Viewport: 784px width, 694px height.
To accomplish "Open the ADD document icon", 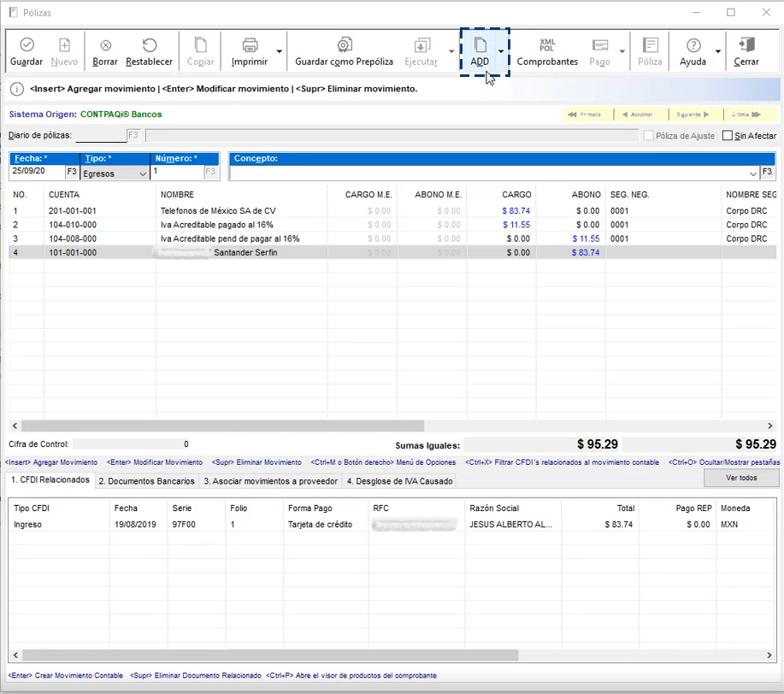I will [480, 46].
